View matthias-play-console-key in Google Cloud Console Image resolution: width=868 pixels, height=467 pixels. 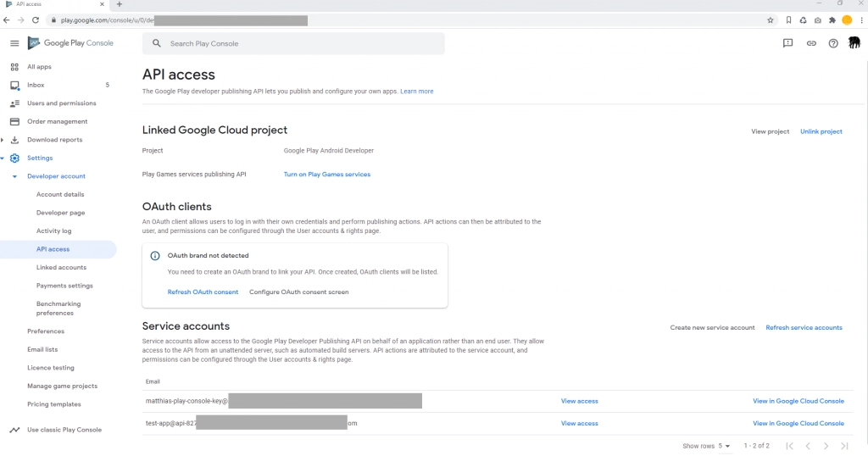click(x=798, y=401)
